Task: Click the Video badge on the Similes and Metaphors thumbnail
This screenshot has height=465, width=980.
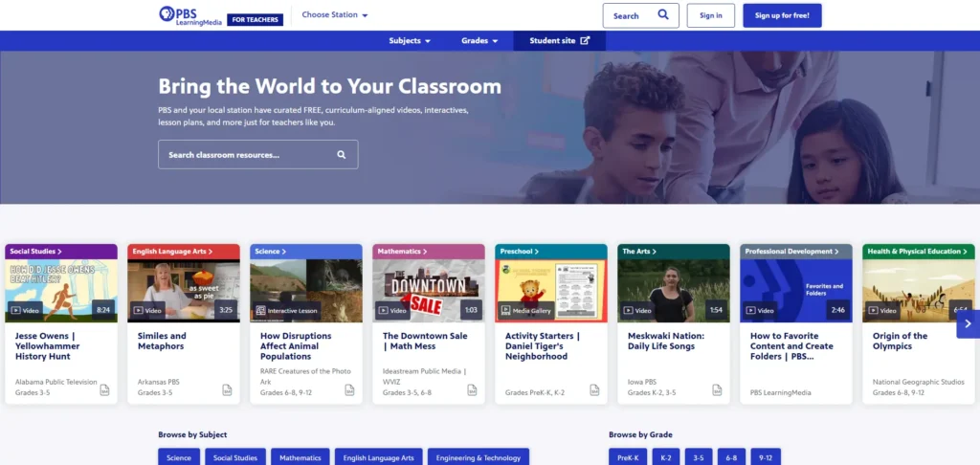Action: (x=148, y=311)
